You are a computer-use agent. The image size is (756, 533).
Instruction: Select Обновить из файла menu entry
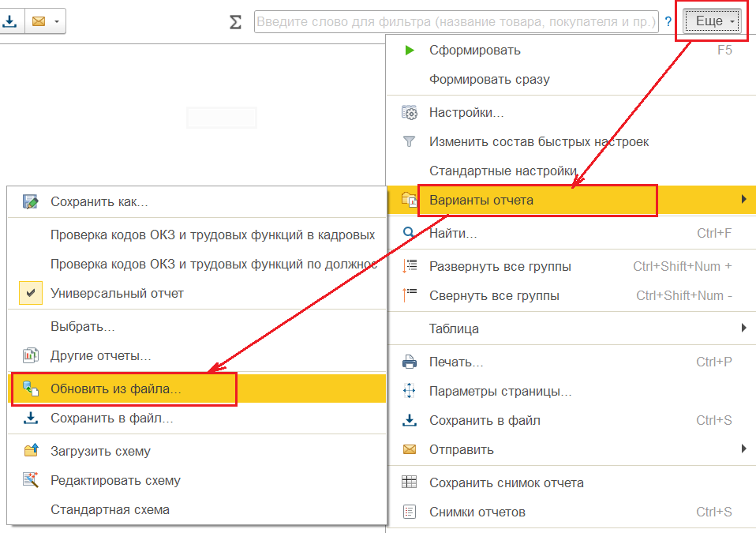point(116,389)
